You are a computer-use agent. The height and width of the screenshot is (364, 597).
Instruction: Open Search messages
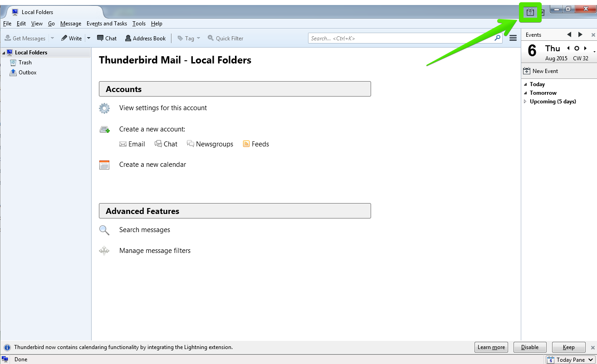[x=145, y=230]
